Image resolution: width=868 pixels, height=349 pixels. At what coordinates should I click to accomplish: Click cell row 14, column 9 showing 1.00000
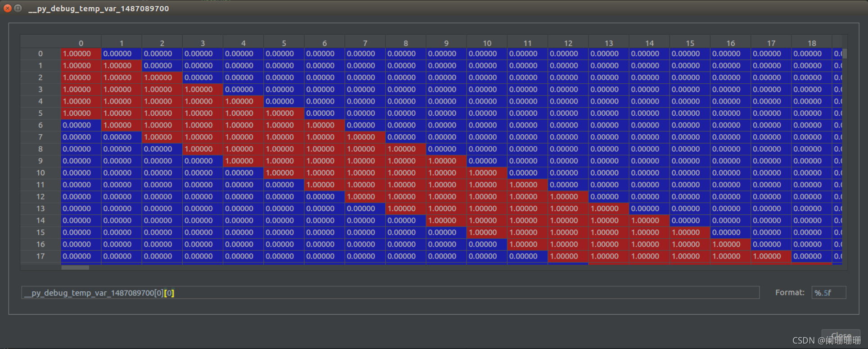click(446, 221)
